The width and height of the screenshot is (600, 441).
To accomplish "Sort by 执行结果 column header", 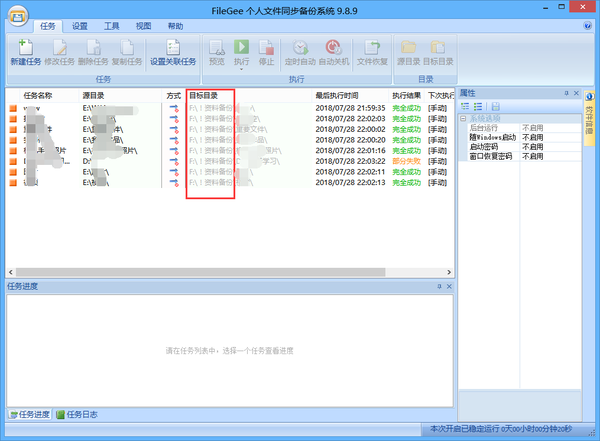I will (x=406, y=95).
